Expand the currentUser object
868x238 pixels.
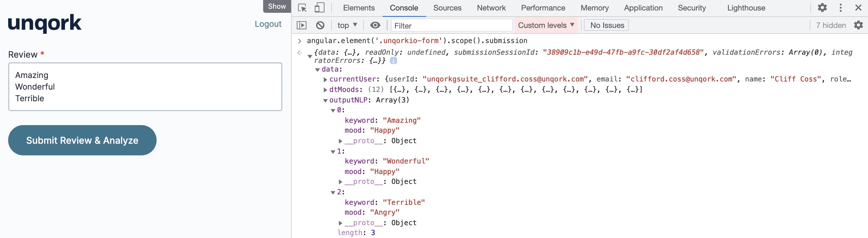(325, 80)
